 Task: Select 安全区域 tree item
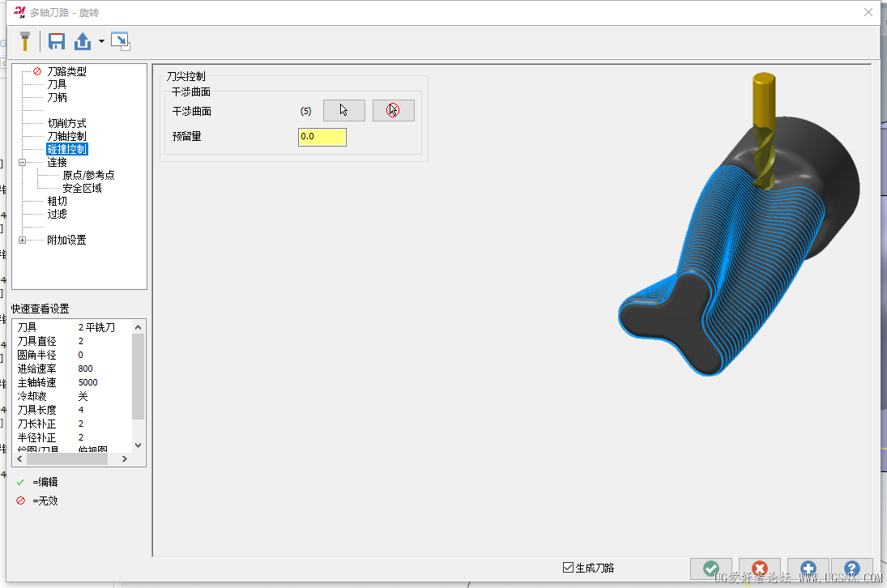(82, 188)
